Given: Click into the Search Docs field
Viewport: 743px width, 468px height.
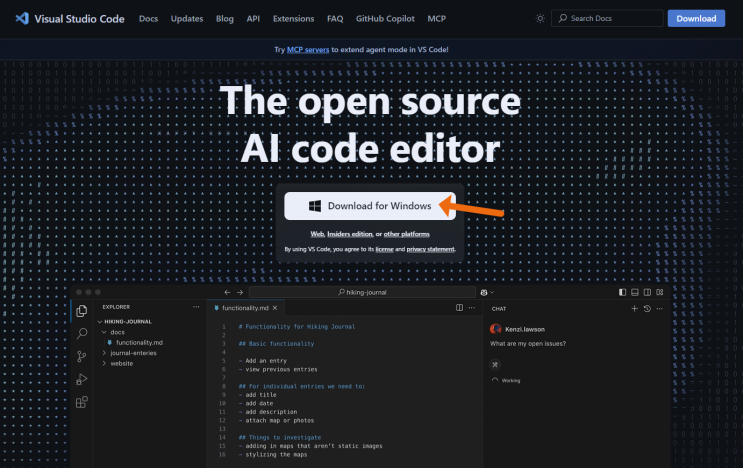Looking at the screenshot, I should pyautogui.click(x=607, y=18).
